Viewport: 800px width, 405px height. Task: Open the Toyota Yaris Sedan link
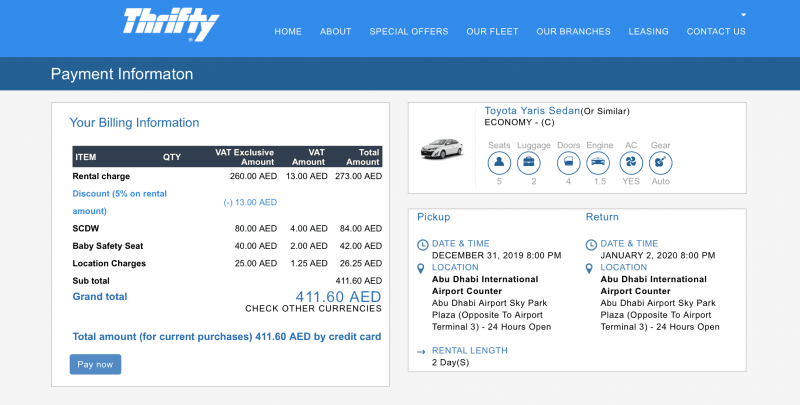pos(532,111)
